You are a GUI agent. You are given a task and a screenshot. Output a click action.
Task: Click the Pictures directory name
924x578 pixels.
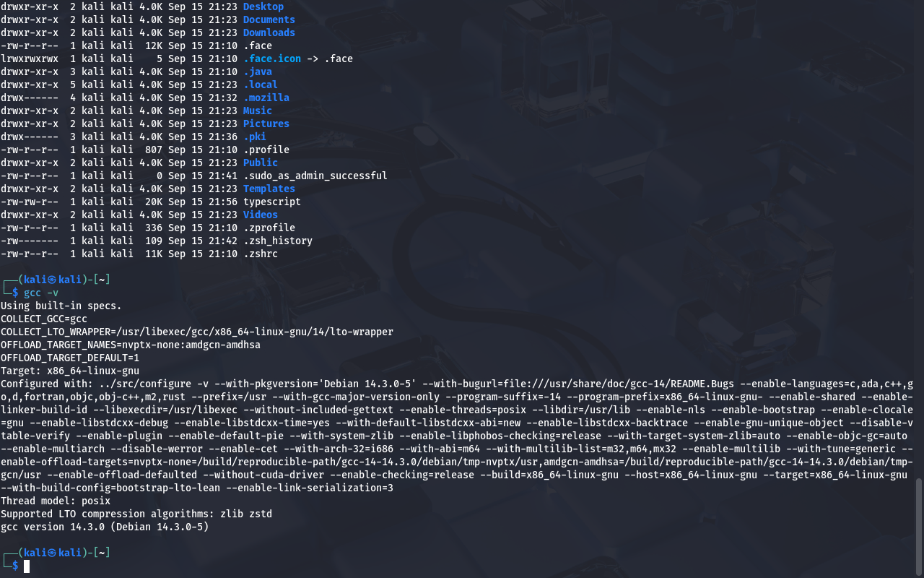(x=266, y=124)
